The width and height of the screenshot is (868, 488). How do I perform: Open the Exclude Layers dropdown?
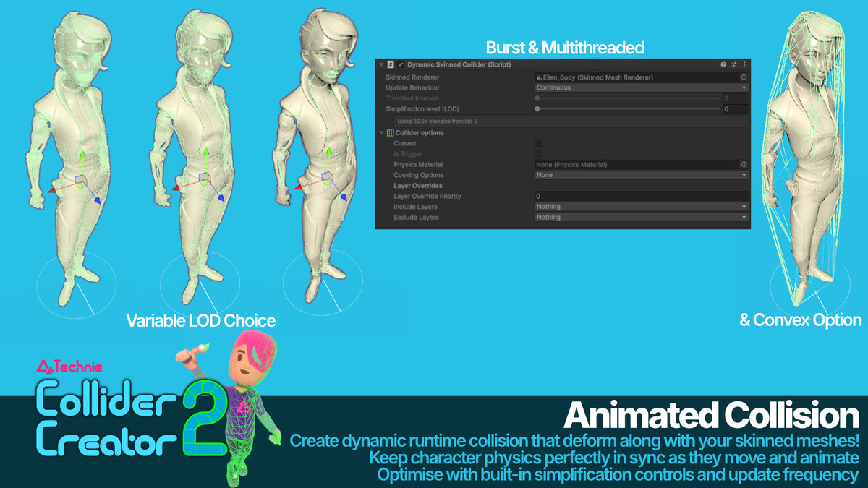point(642,217)
